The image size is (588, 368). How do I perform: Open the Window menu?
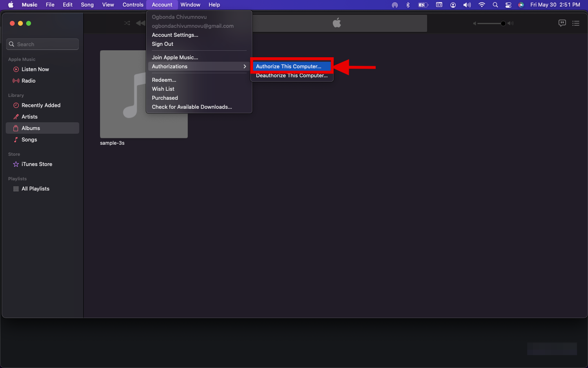click(190, 5)
